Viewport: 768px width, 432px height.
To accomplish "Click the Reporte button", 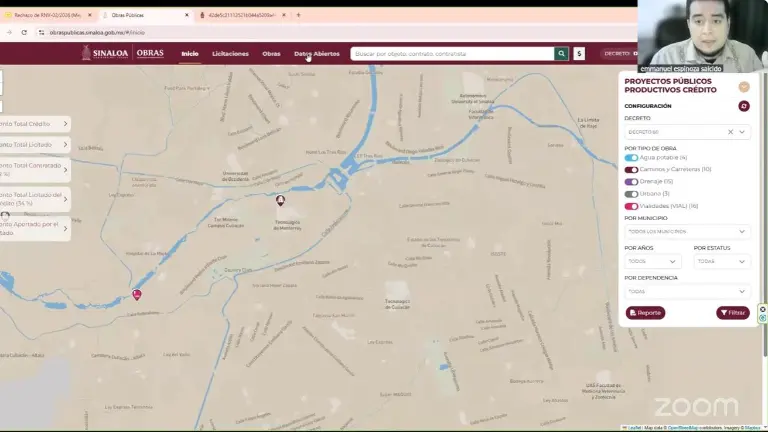I will coord(645,312).
